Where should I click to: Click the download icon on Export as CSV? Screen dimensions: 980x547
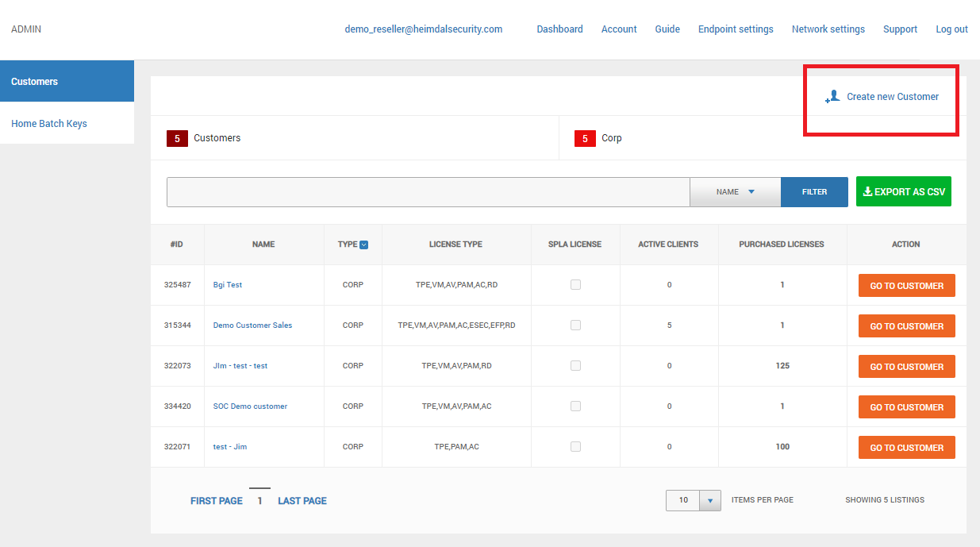tap(867, 191)
